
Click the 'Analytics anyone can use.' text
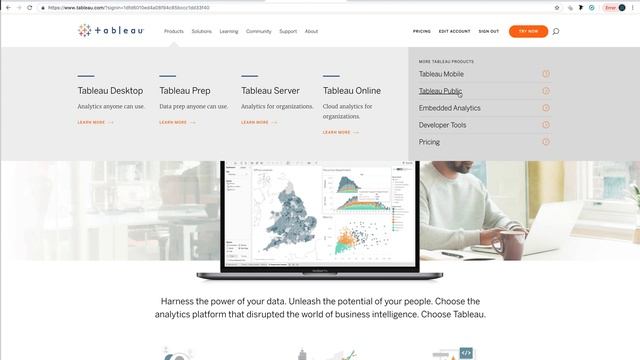click(x=111, y=107)
